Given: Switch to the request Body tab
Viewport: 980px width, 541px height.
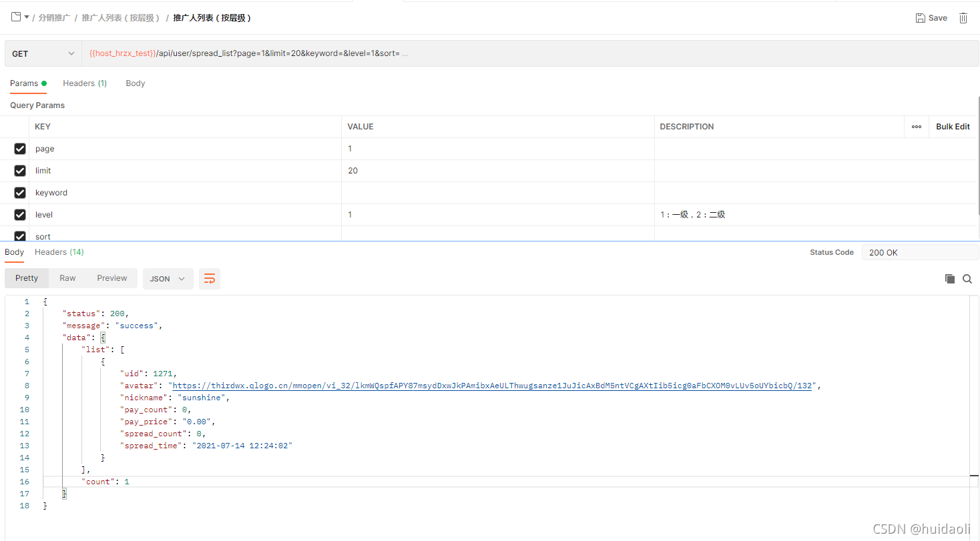Looking at the screenshot, I should (x=136, y=83).
